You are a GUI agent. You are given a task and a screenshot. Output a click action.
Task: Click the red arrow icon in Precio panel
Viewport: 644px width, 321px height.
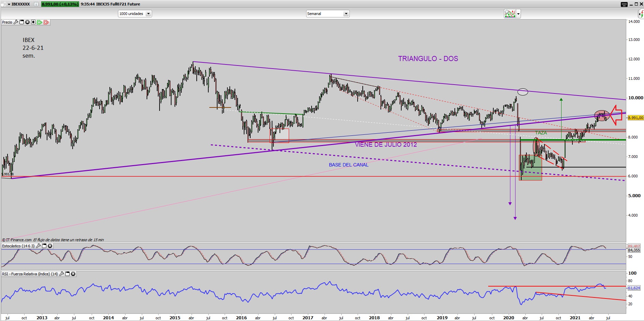(46, 22)
